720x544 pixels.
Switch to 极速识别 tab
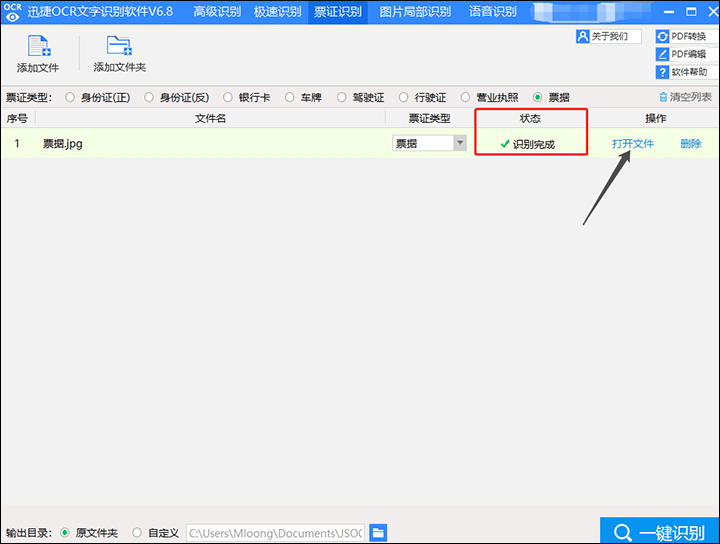[x=278, y=12]
